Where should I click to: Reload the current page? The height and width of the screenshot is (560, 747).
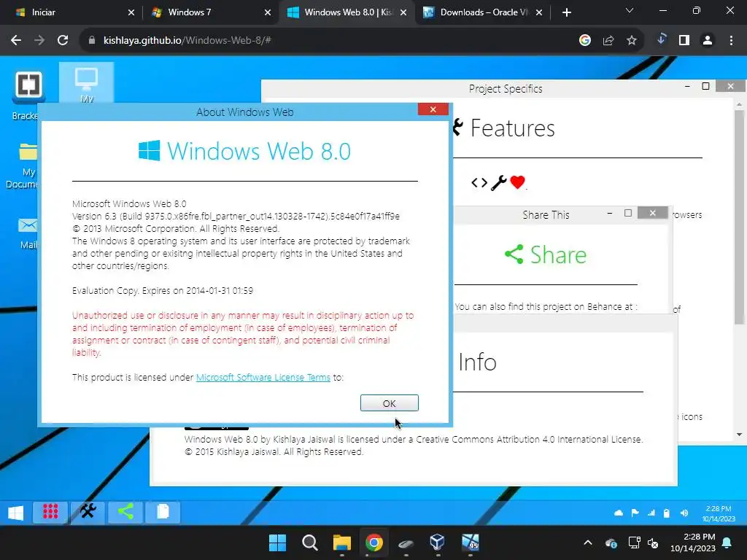click(63, 41)
